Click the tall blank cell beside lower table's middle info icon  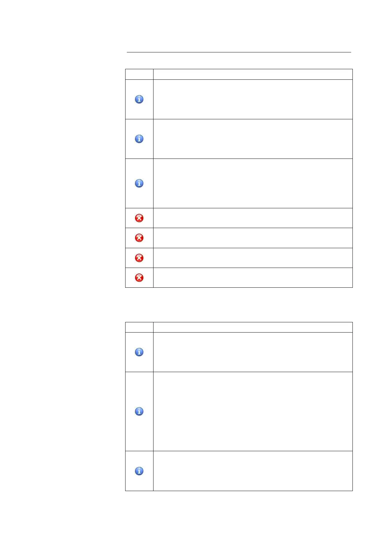[253, 411]
